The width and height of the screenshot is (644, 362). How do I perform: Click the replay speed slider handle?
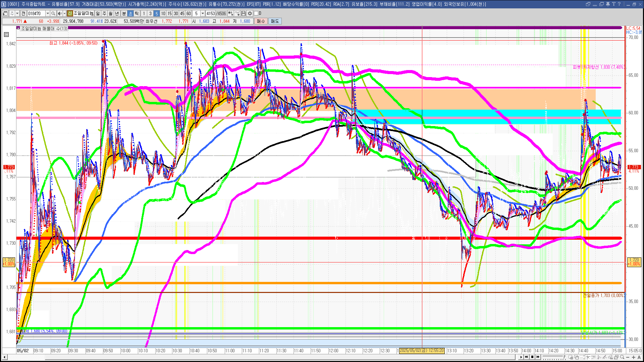[x=564, y=357]
